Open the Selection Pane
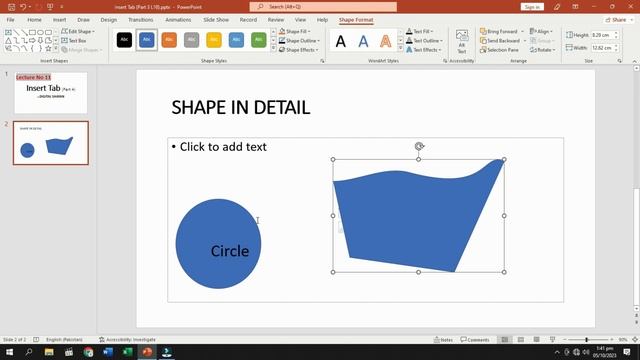Image resolution: width=640 pixels, height=360 pixels. coord(499,50)
